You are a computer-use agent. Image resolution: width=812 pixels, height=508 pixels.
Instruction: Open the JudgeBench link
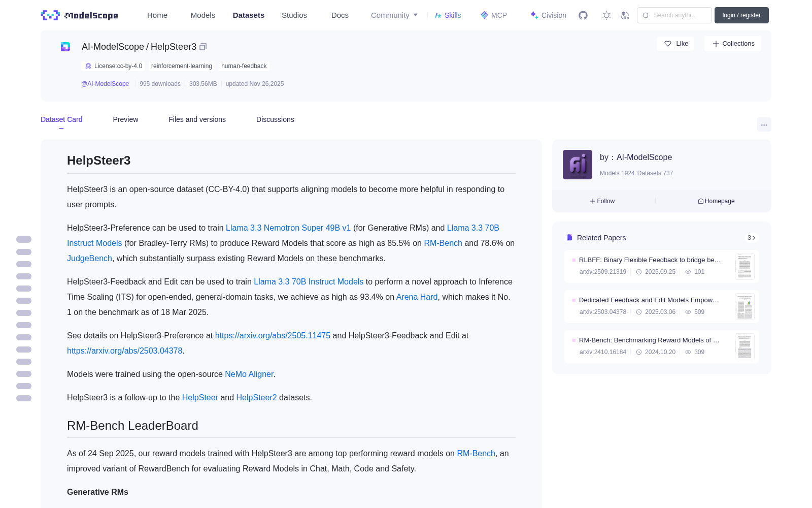pos(89,258)
